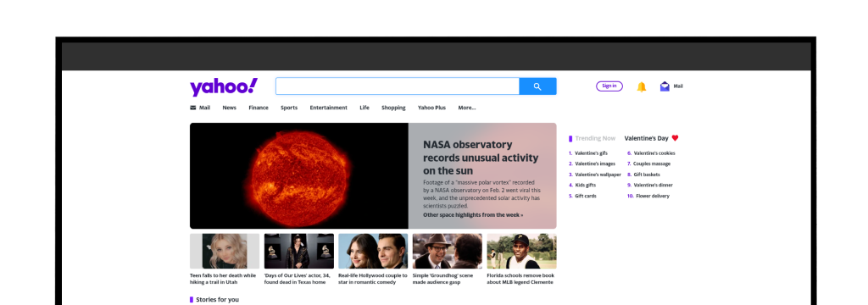The width and height of the screenshot is (868, 305).
Task: Open trending item Valentine's cookies
Action: click(x=654, y=153)
